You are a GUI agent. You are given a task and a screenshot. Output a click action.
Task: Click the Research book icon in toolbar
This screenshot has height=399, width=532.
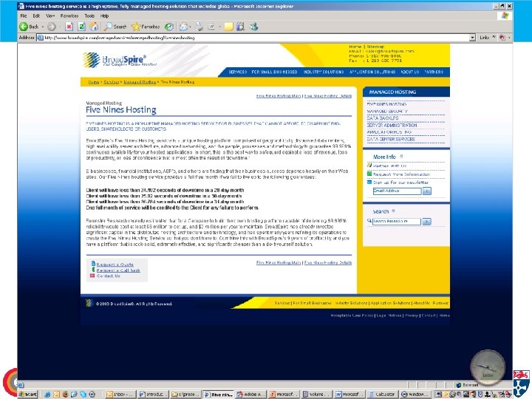(x=241, y=27)
